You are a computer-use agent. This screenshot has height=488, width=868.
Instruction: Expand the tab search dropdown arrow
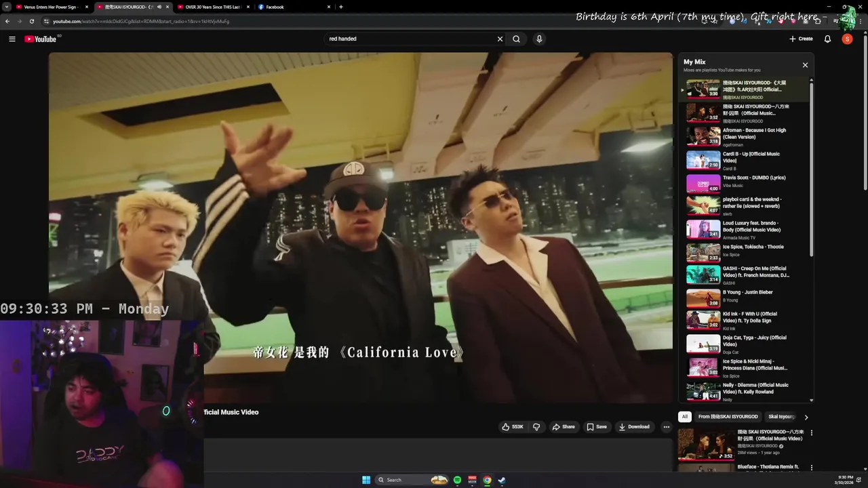[6, 7]
